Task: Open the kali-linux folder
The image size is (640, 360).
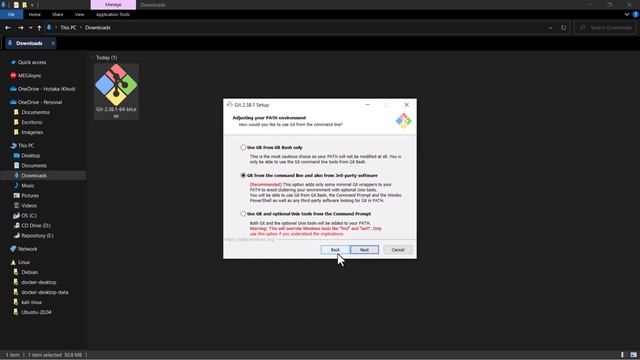Action: pyautogui.click(x=31, y=302)
